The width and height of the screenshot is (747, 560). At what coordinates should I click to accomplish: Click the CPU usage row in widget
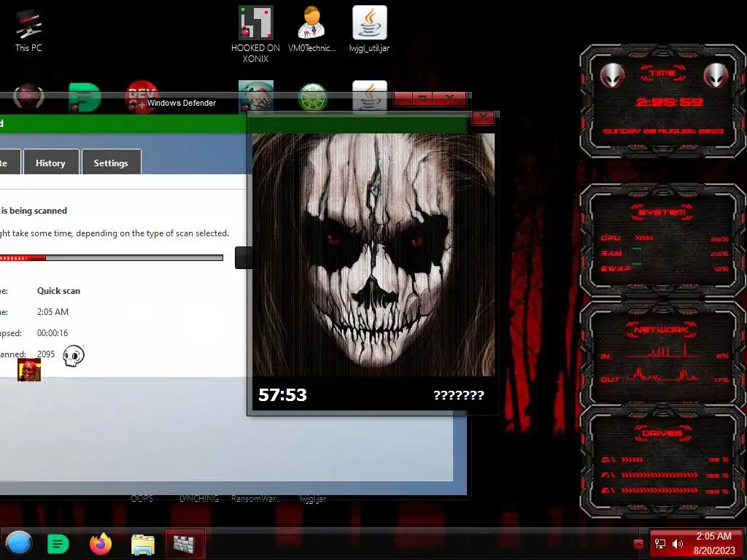(665, 238)
